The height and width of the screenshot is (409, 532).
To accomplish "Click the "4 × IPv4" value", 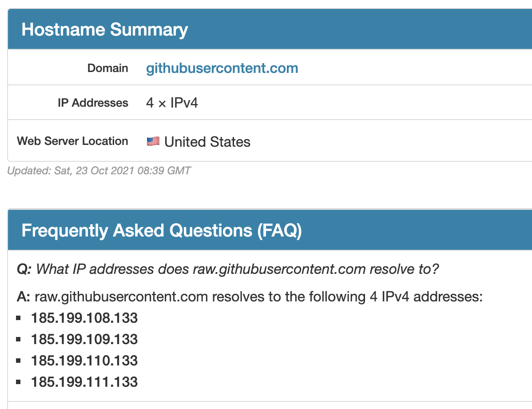I will pos(172,103).
